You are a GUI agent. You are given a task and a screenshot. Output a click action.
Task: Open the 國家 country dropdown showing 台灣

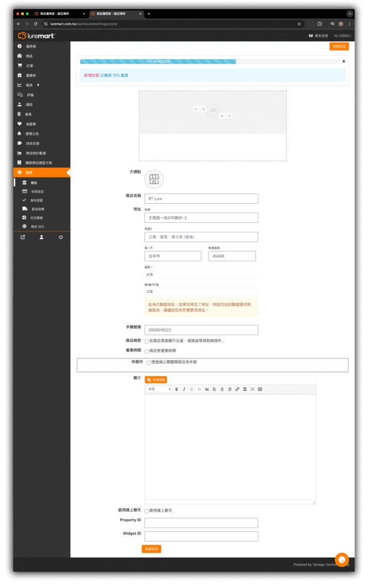(x=201, y=275)
